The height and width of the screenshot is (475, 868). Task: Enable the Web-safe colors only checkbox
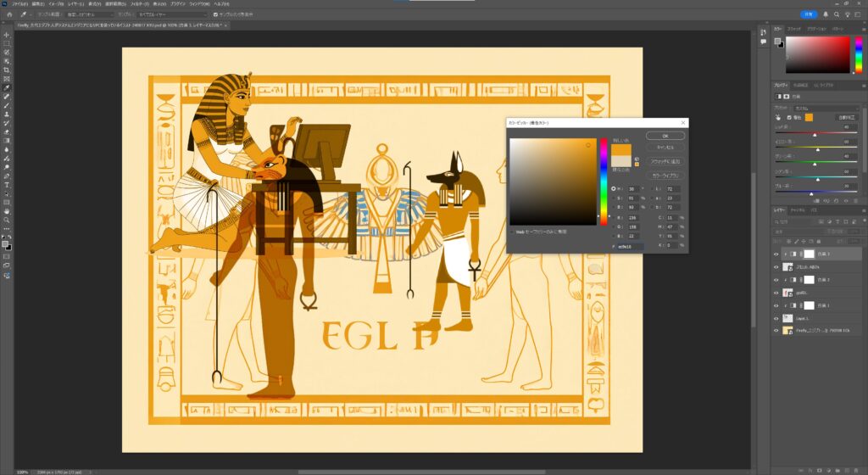coord(512,231)
